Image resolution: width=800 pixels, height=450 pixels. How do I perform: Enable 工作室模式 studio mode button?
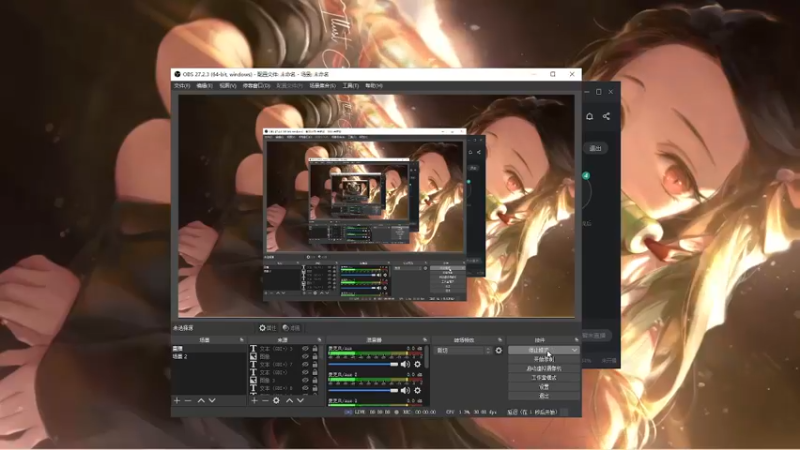(x=544, y=378)
